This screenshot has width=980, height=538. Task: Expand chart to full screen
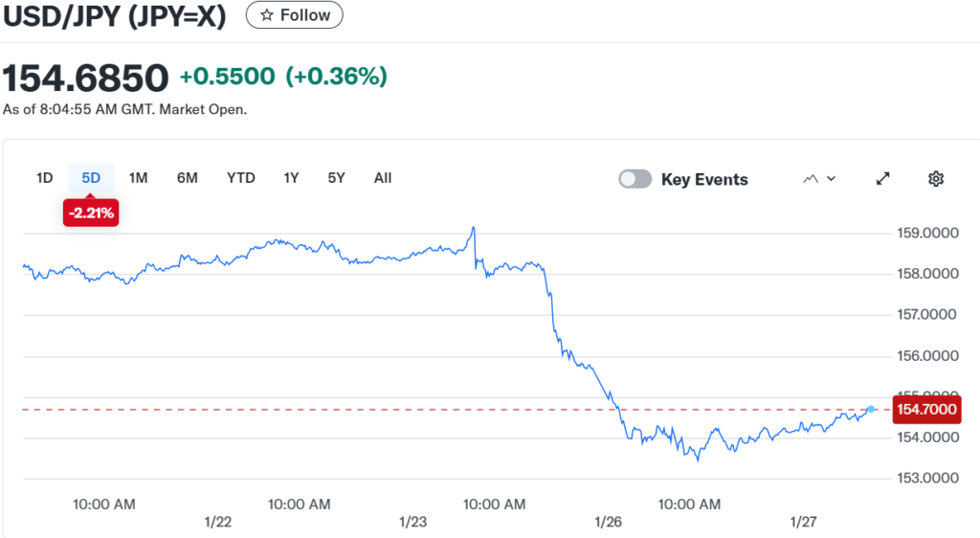point(883,179)
